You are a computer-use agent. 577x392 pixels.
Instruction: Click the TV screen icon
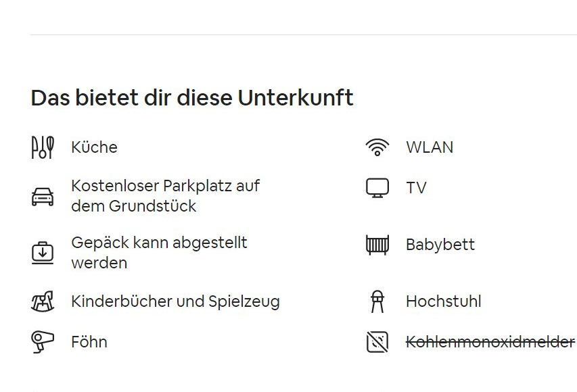point(377,188)
